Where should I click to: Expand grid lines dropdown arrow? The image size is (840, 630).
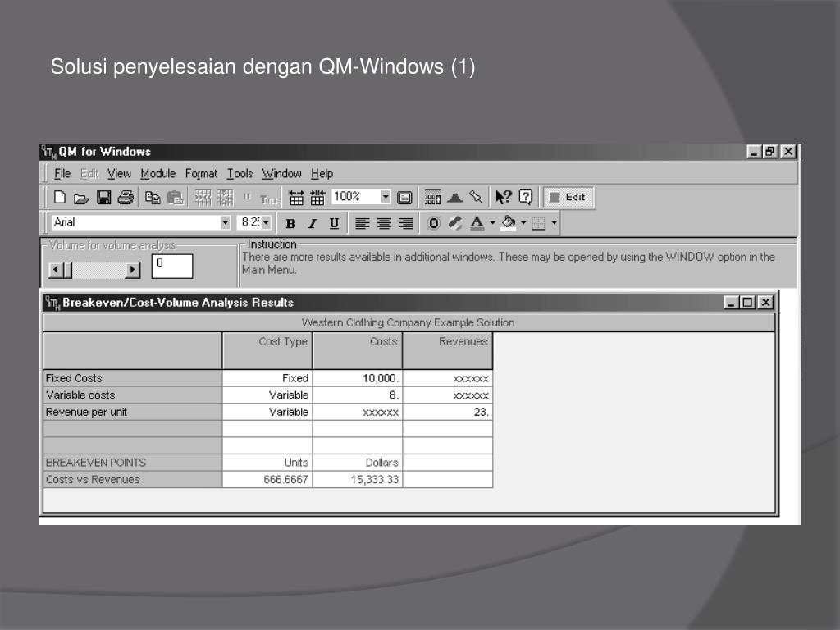click(x=554, y=223)
